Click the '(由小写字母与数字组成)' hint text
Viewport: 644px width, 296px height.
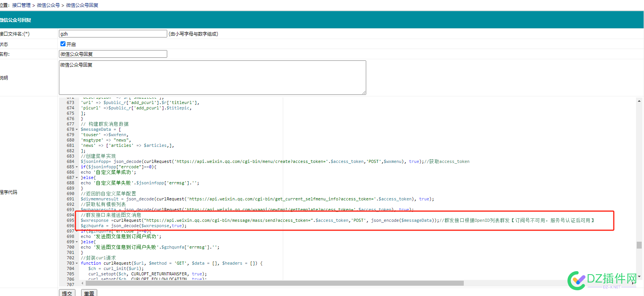pos(193,34)
